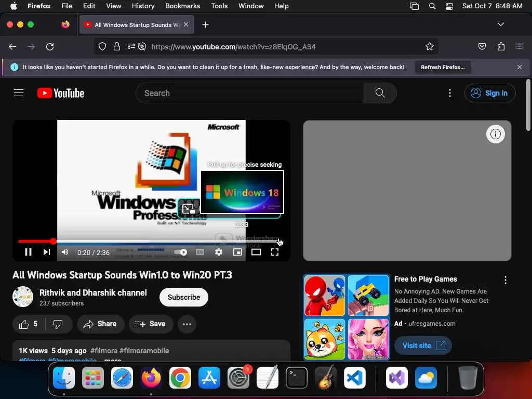Screen dimensions: 532x399
Task: Enable miniplayer mode
Action: pos(237,252)
